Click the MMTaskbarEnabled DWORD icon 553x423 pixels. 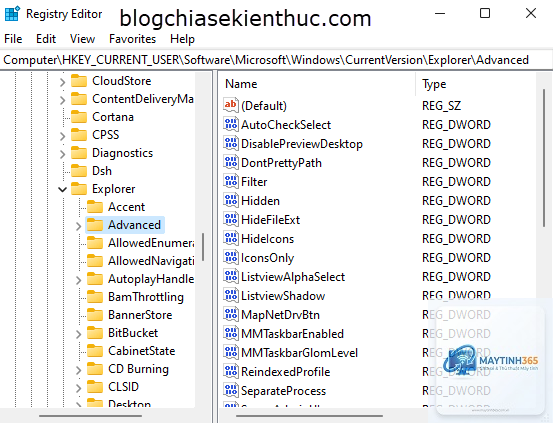tap(231, 334)
